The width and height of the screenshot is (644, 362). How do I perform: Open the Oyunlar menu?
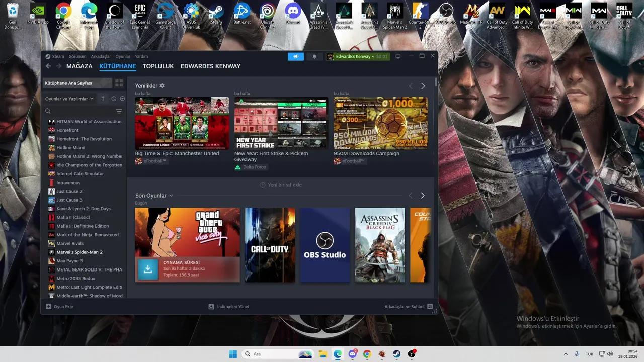pyautogui.click(x=123, y=56)
